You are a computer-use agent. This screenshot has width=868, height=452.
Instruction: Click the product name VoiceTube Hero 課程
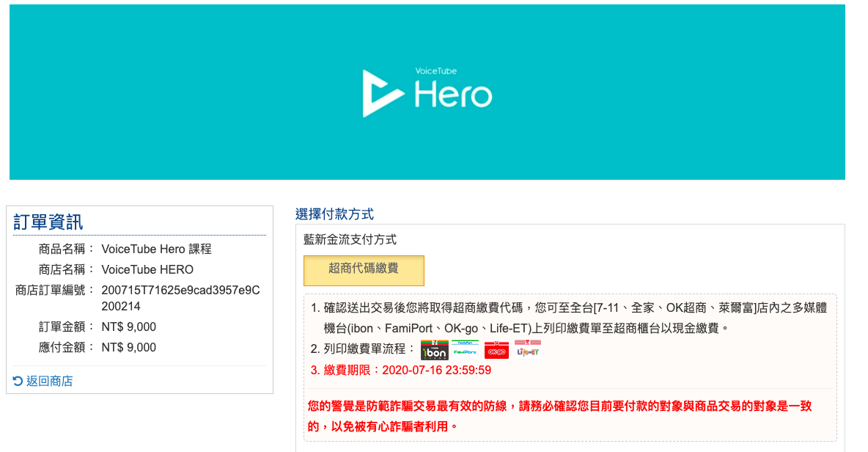[x=156, y=249]
